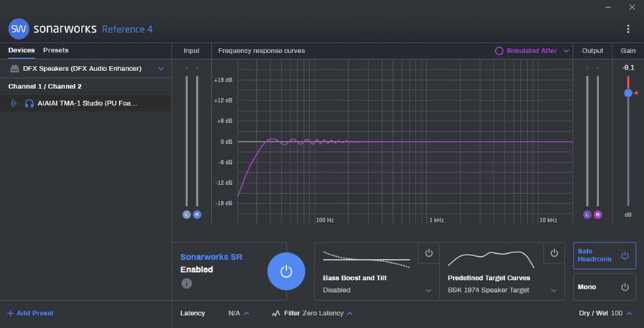
Task: Toggle Mono monitoring
Action: pos(604,287)
